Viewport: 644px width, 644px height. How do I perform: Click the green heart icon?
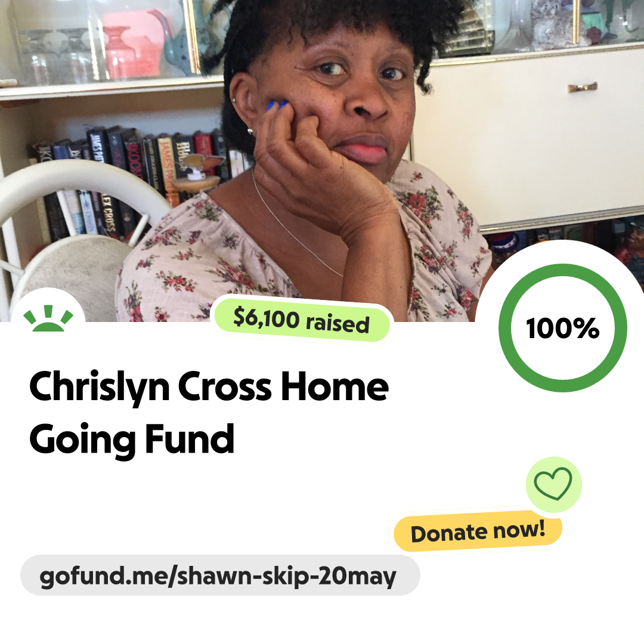553,484
